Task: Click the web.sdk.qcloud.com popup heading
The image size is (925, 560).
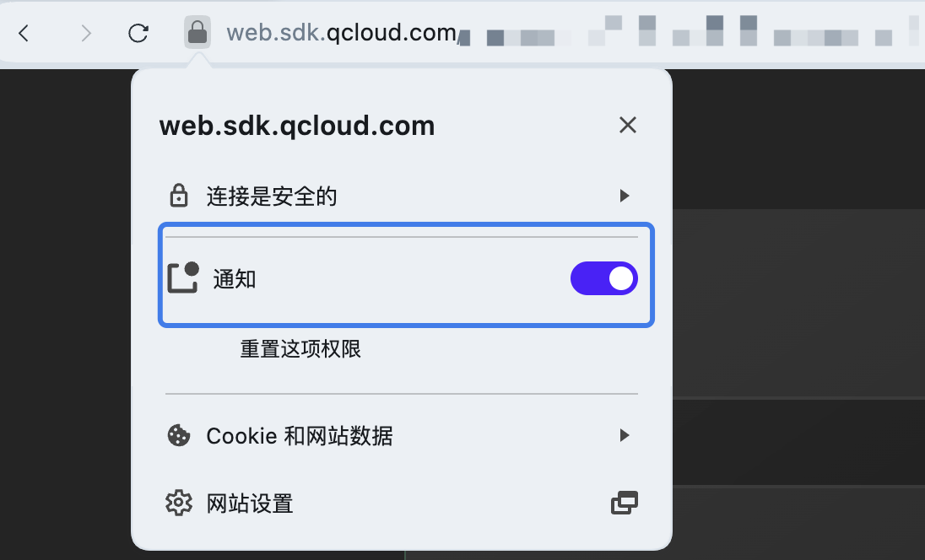Action: click(297, 126)
